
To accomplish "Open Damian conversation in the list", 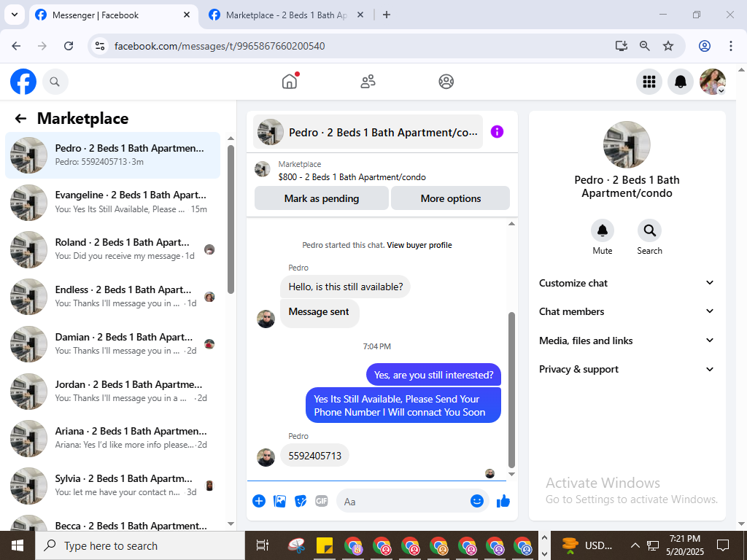I will click(x=112, y=344).
